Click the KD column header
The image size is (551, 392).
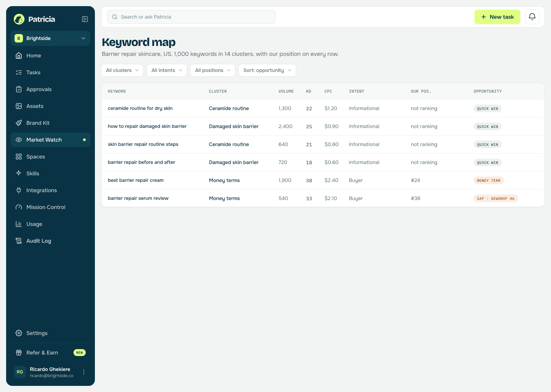point(309,91)
